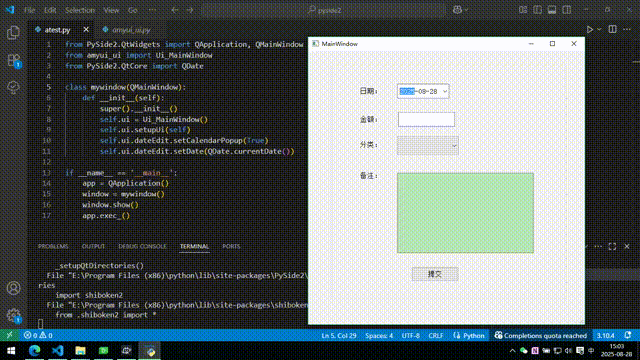Open the VS Code logo menu
The height and width of the screenshot is (360, 640).
coord(10,10)
